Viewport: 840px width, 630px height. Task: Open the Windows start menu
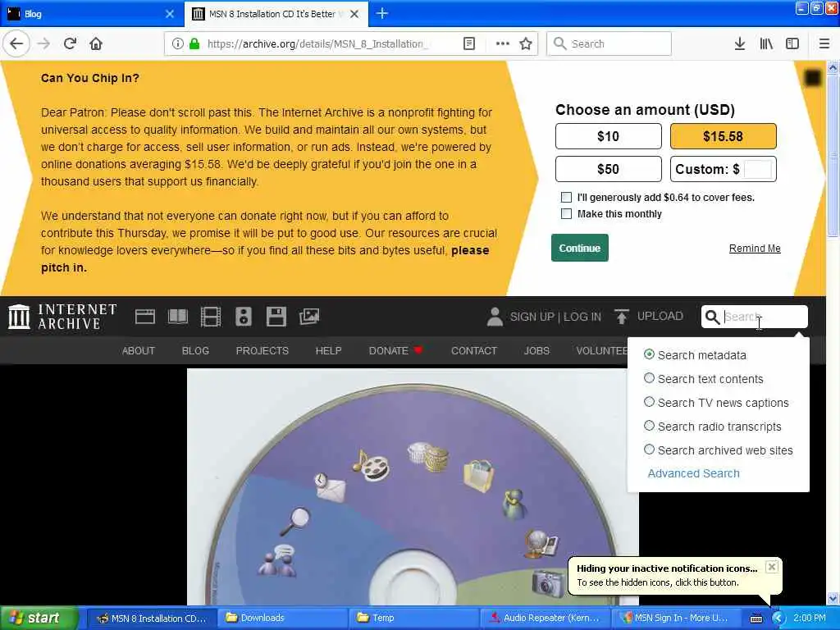39,618
